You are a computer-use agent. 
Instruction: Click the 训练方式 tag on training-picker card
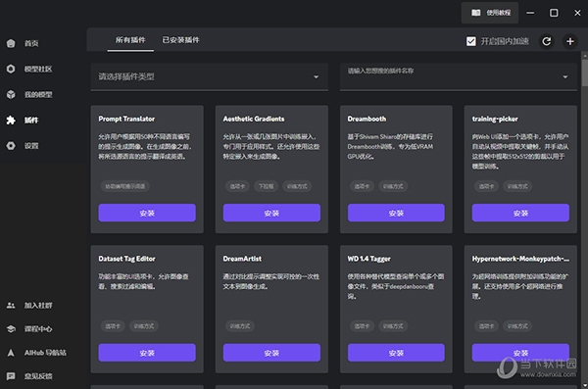click(x=517, y=186)
